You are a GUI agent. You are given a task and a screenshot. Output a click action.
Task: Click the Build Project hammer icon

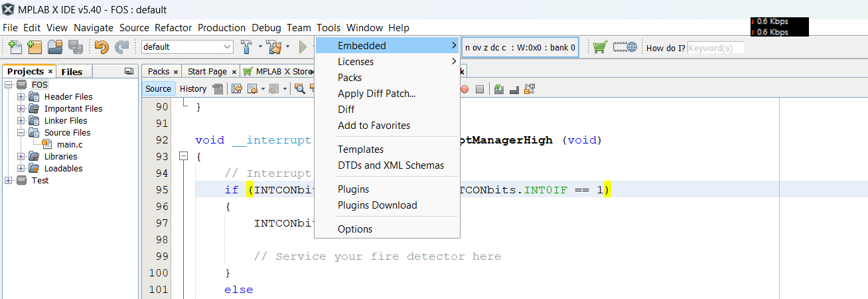[x=247, y=47]
